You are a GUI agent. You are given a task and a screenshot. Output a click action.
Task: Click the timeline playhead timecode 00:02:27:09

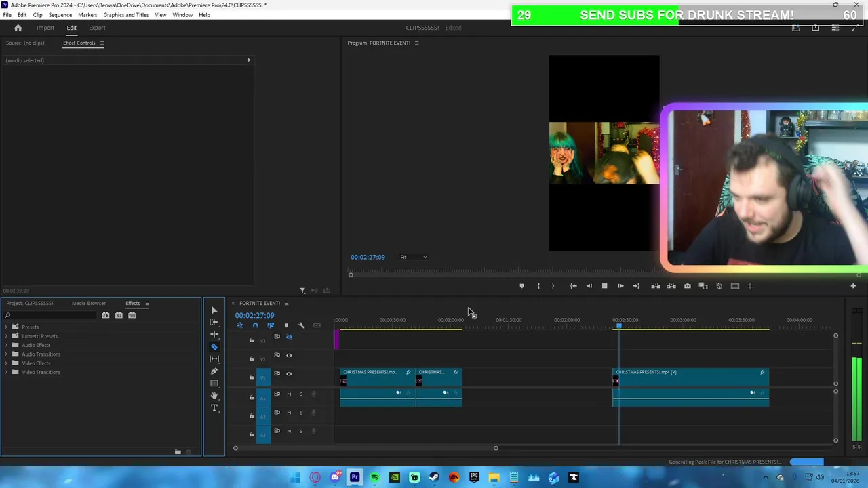[255, 315]
